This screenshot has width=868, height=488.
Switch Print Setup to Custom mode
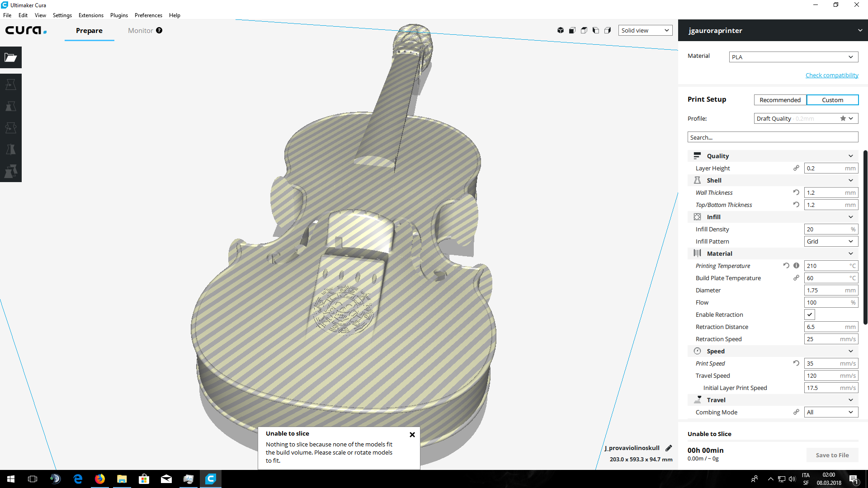[x=832, y=100]
